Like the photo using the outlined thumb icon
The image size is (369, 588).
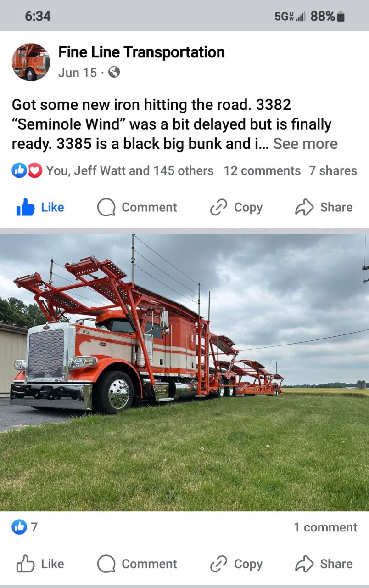(x=25, y=564)
